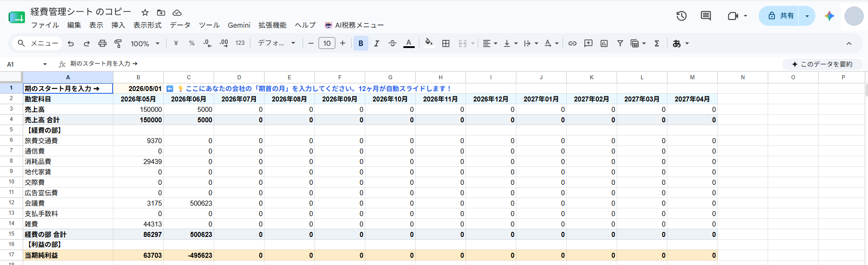Print the spreadsheet via printer icon
This screenshot has height=265, width=868.
(x=103, y=43)
